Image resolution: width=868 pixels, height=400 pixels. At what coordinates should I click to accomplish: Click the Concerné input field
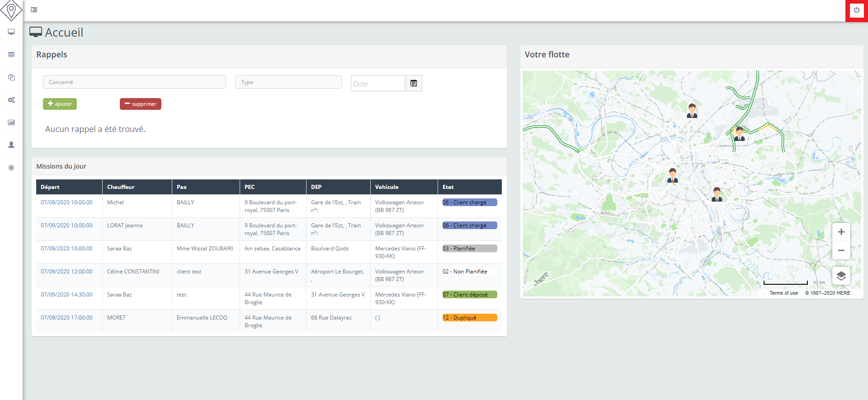click(134, 82)
